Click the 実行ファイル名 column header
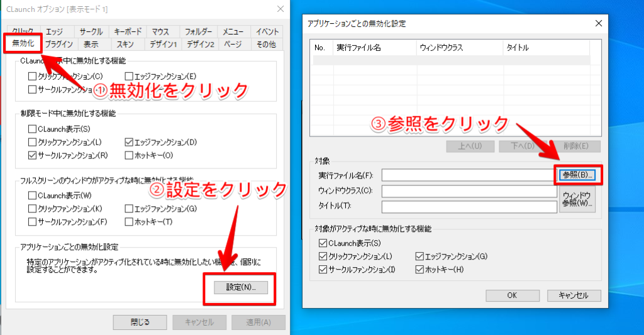 tap(375, 48)
